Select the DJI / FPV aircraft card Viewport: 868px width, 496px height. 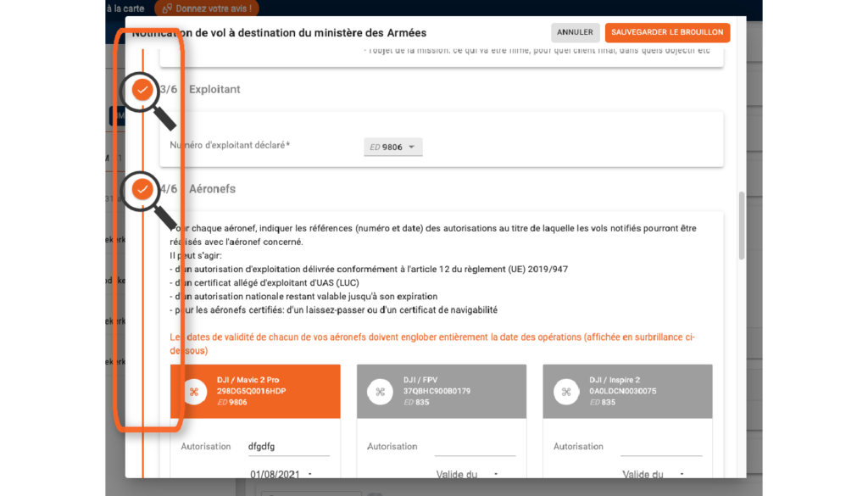click(441, 391)
